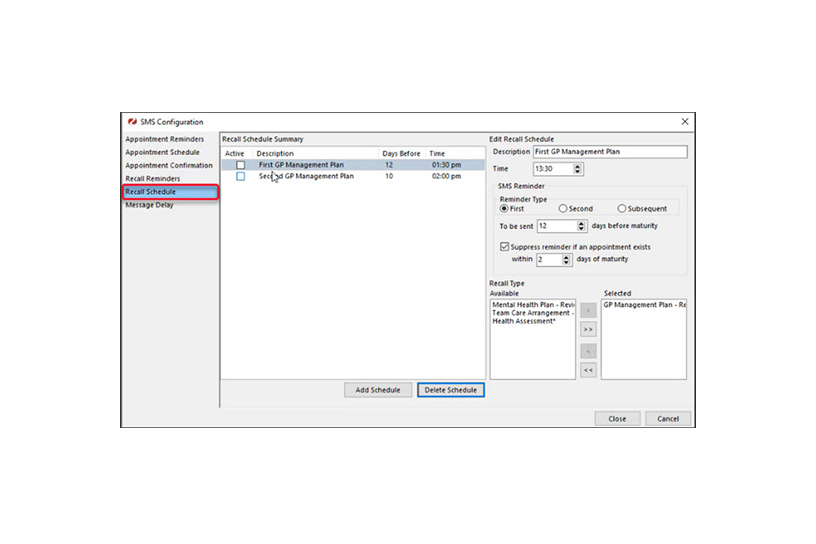
Task: Tick Active checkbox for First GP Management Plan
Action: pyautogui.click(x=240, y=165)
